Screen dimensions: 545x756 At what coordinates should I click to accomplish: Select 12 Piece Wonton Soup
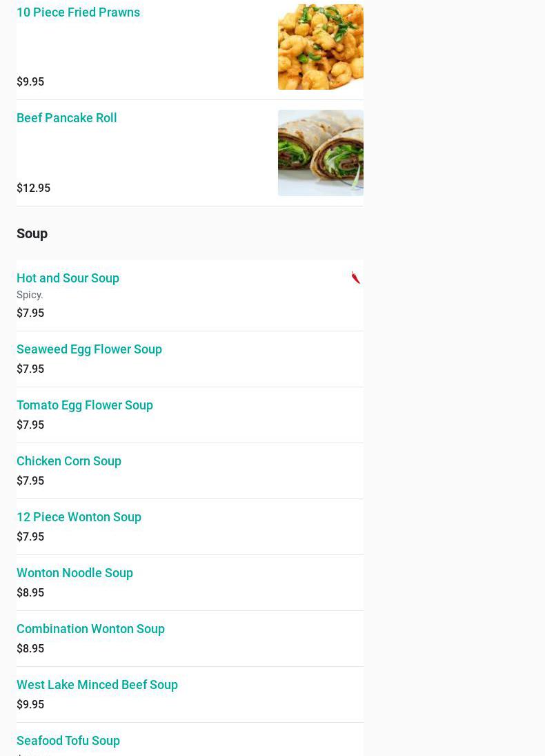pyautogui.click(x=79, y=517)
